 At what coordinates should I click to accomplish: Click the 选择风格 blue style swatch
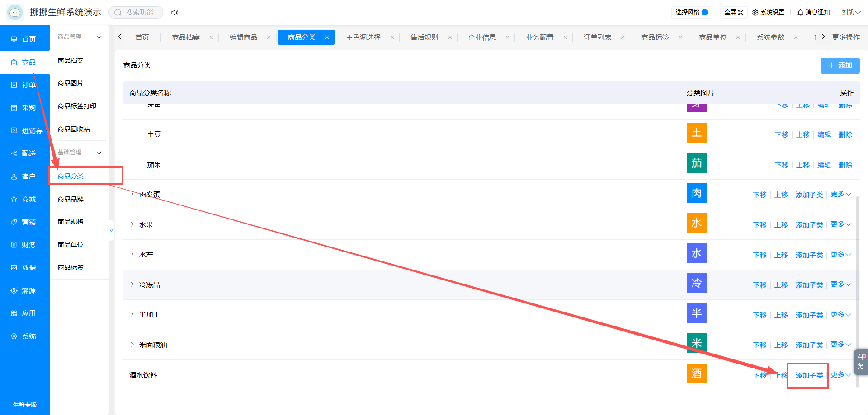[x=705, y=12]
